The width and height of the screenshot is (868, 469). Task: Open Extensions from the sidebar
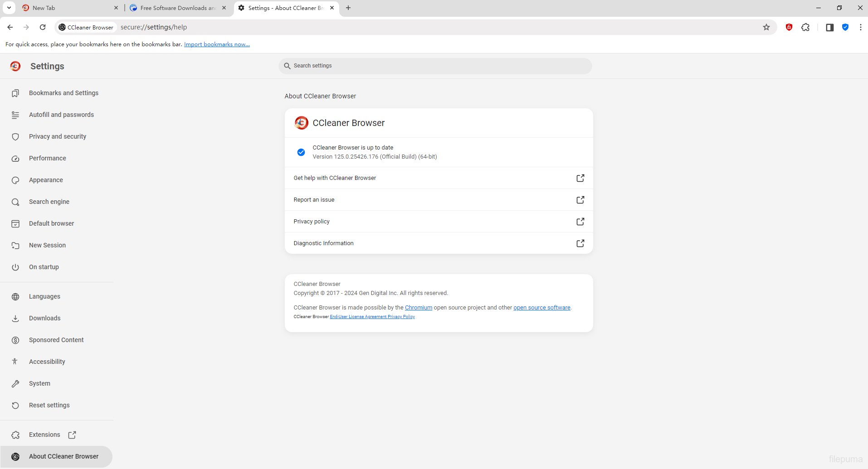tap(57, 435)
